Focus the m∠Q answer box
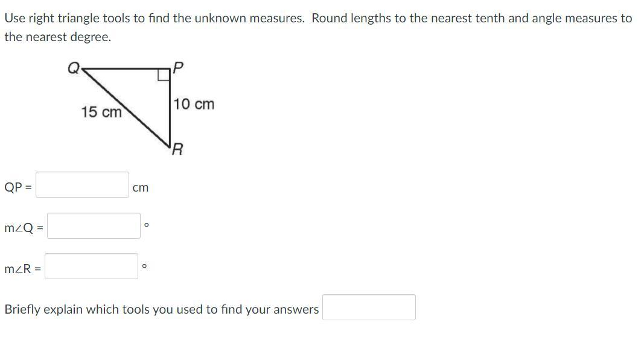The image size is (644, 342). pyautogui.click(x=94, y=225)
